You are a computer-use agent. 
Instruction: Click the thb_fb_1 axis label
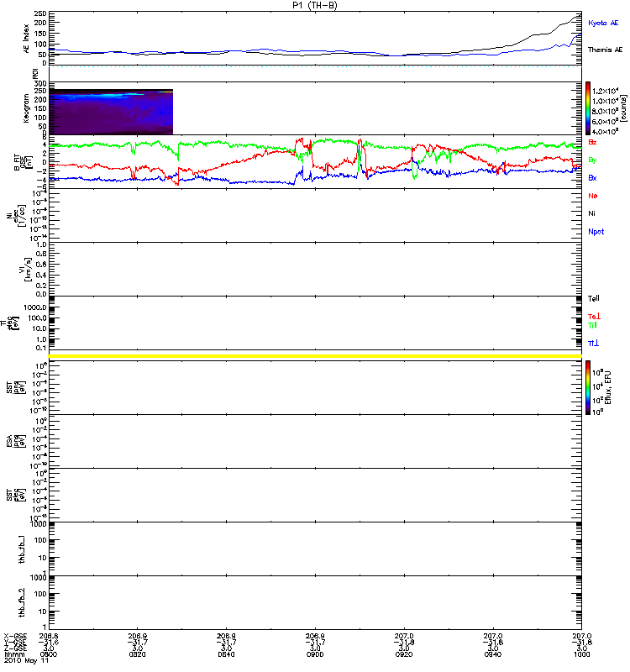[22, 549]
